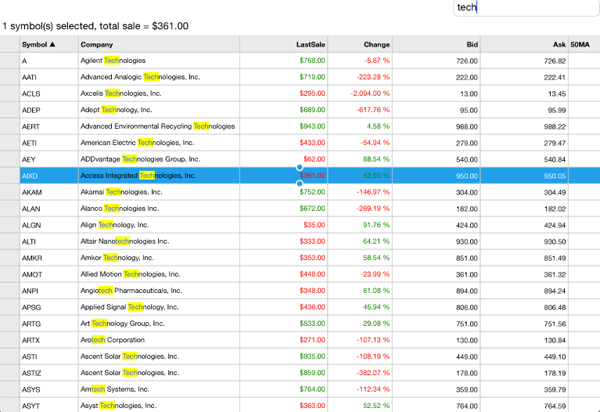Click the $768.00 LastSale value
The width and height of the screenshot is (600, 412).
312,61
